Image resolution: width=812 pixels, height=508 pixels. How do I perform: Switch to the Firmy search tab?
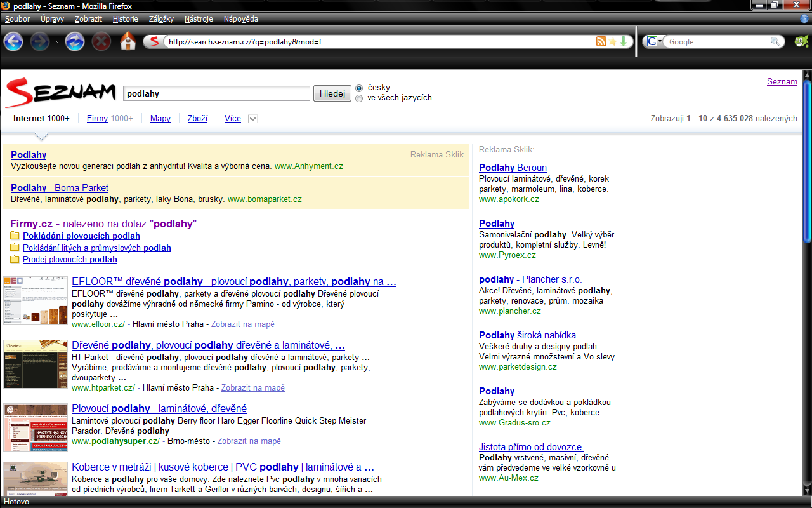click(97, 118)
